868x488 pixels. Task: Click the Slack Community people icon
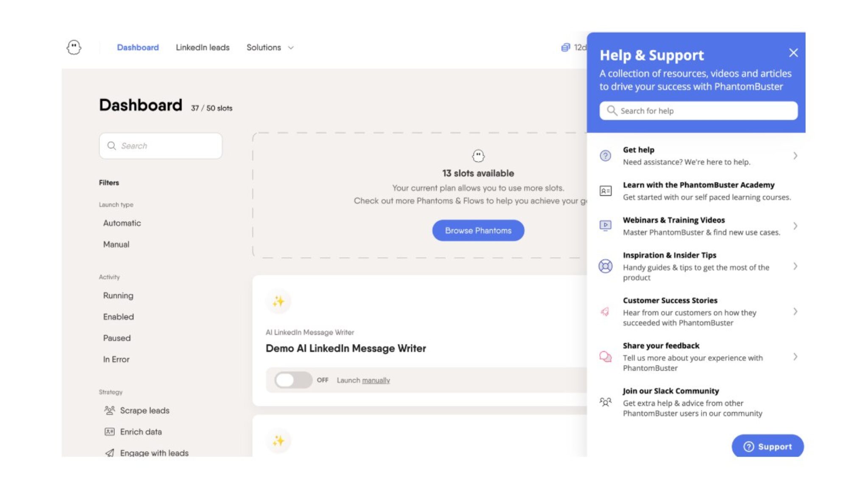coord(606,402)
